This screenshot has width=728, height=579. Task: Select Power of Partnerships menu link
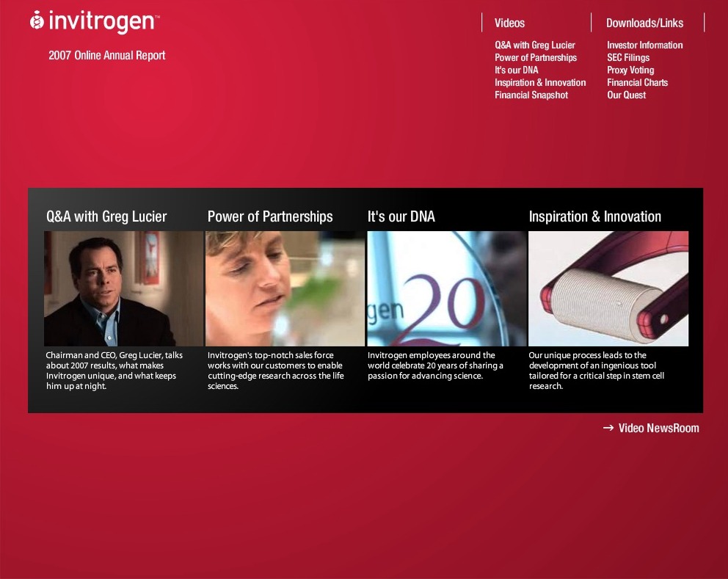point(535,58)
